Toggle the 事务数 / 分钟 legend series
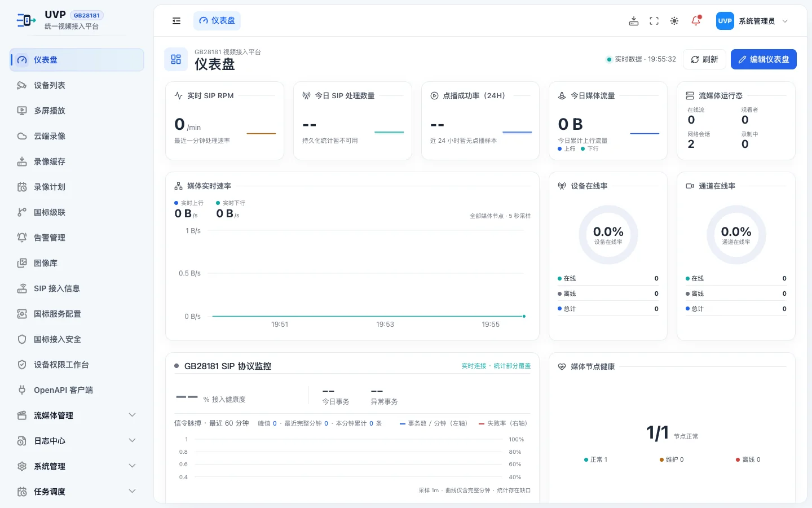 [x=434, y=423]
